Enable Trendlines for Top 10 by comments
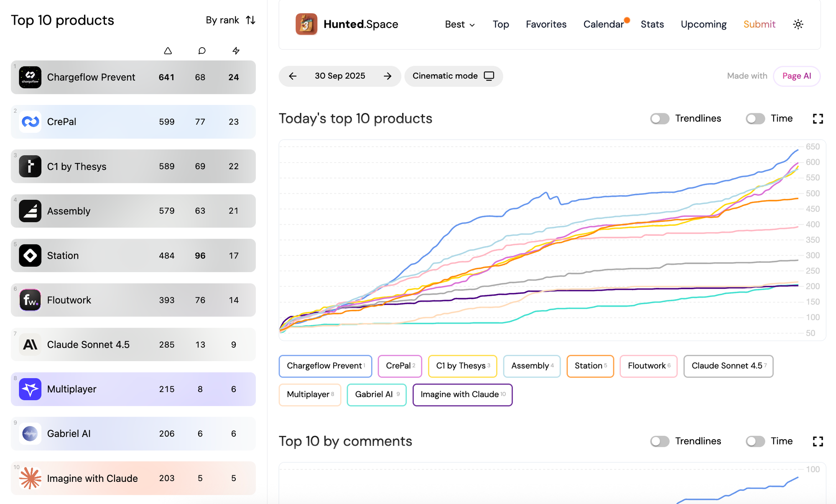836x504 pixels. point(660,441)
